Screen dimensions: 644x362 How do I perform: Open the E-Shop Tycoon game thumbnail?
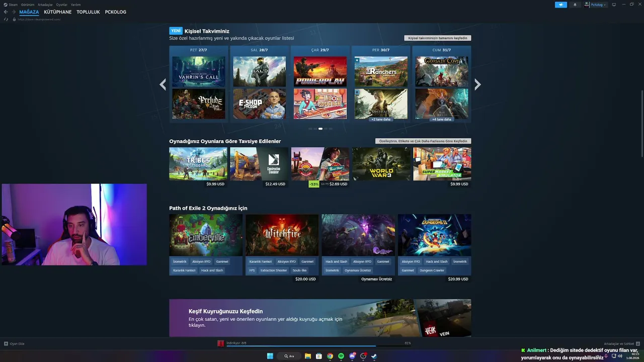click(260, 104)
